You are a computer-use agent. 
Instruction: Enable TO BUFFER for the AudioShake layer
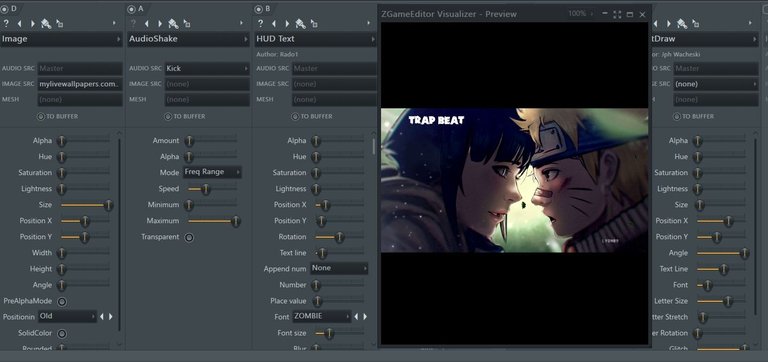tap(168, 117)
